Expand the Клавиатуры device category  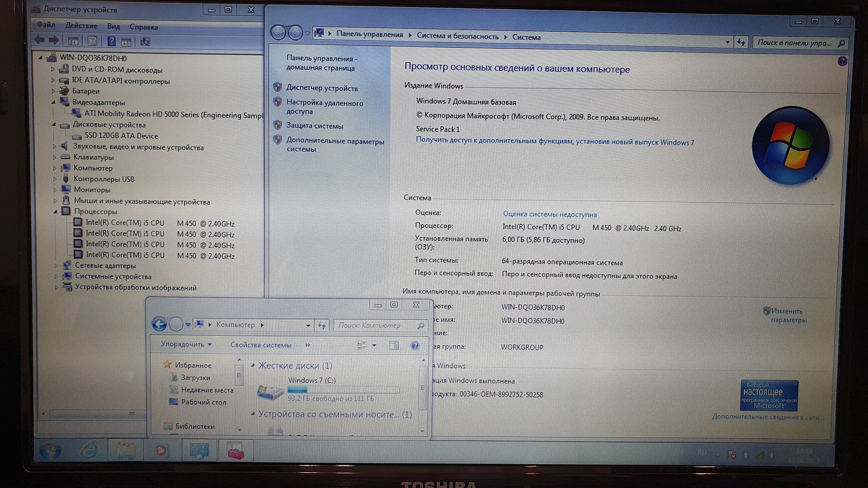pos(55,157)
